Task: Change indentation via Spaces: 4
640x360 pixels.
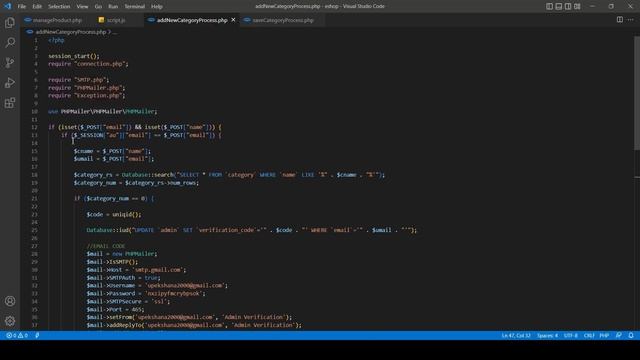Action: 547,336
